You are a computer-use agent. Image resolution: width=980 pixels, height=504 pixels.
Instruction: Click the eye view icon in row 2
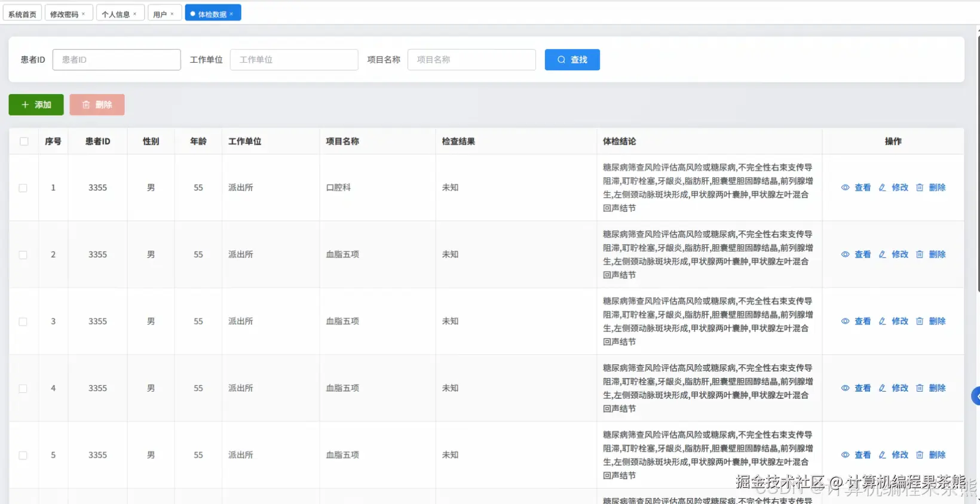(x=845, y=254)
